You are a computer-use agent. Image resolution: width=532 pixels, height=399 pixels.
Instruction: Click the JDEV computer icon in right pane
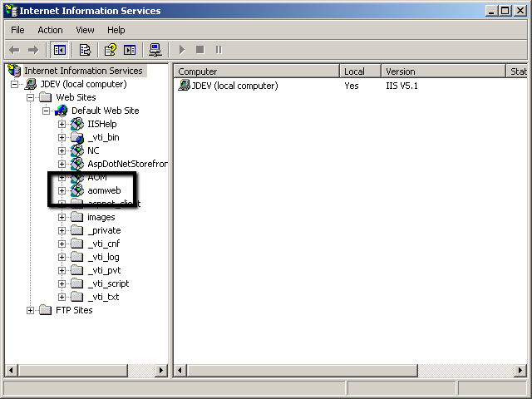pyautogui.click(x=184, y=86)
